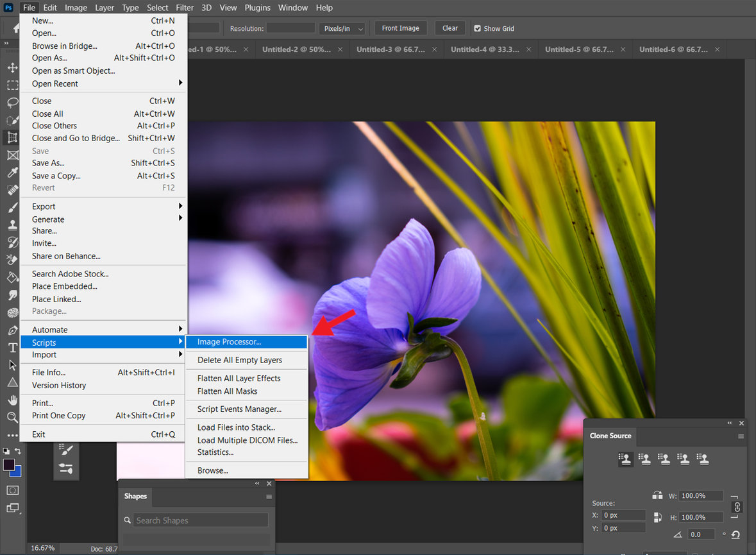Viewport: 756px width, 555px height.
Task: Activate the Clone Stamp tool
Action: [12, 225]
